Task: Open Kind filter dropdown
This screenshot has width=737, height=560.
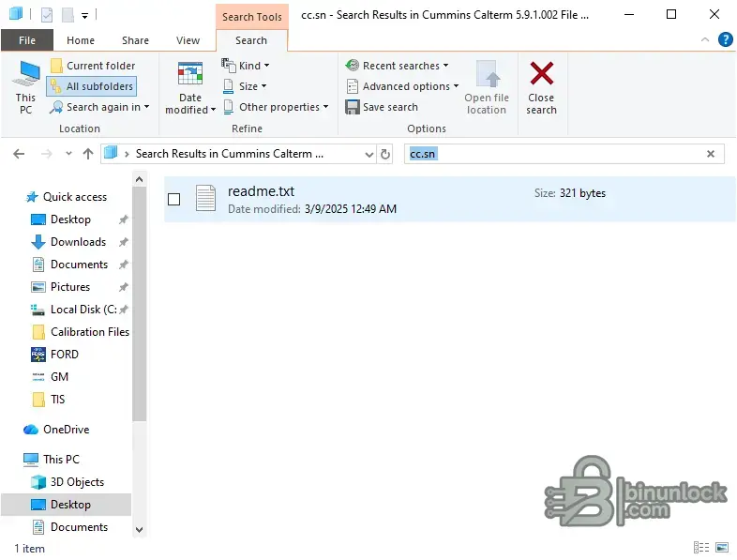Action: tap(246, 66)
